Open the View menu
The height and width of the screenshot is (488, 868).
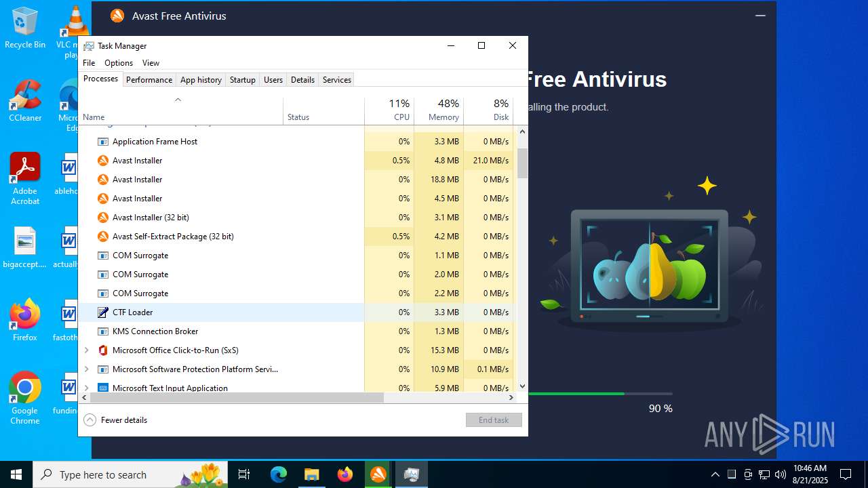151,63
